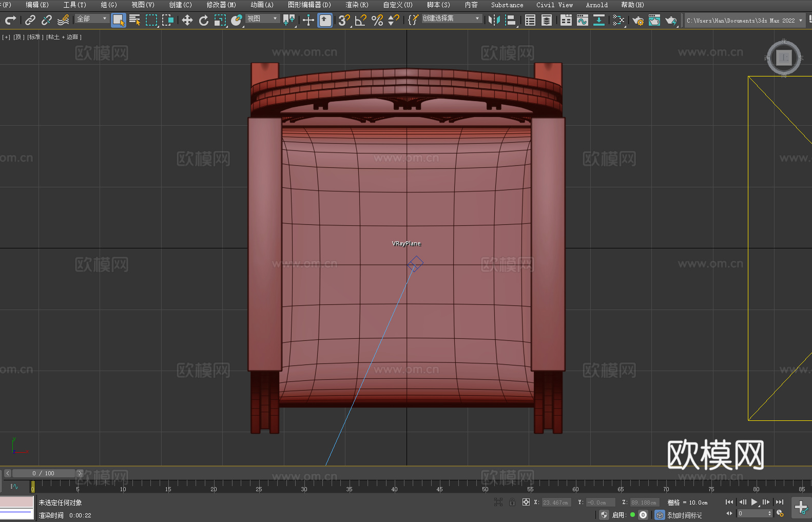Open the Schematic View icon
Viewport: 812px width, 522px height.
click(599, 20)
